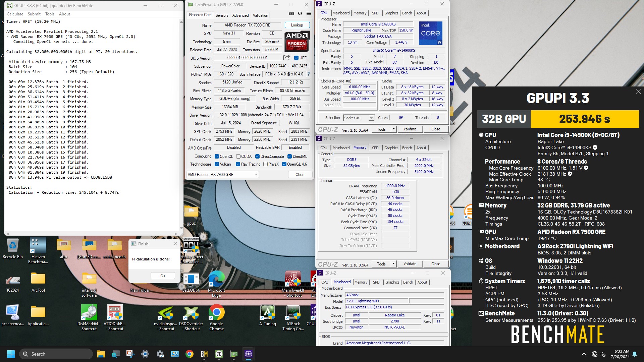
Task: Show hidden system tray icons chevron
Action: tap(584, 354)
